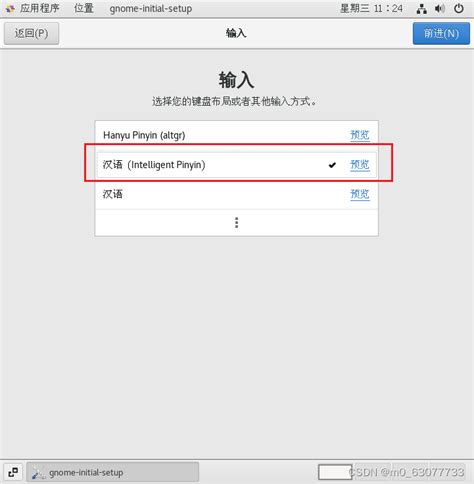Viewport: 474px width, 484px height.
Task: Click the 前进(N) button
Action: 441,33
